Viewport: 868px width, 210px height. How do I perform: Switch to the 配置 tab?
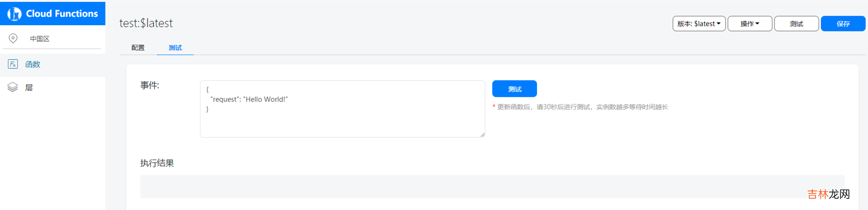pos(138,48)
